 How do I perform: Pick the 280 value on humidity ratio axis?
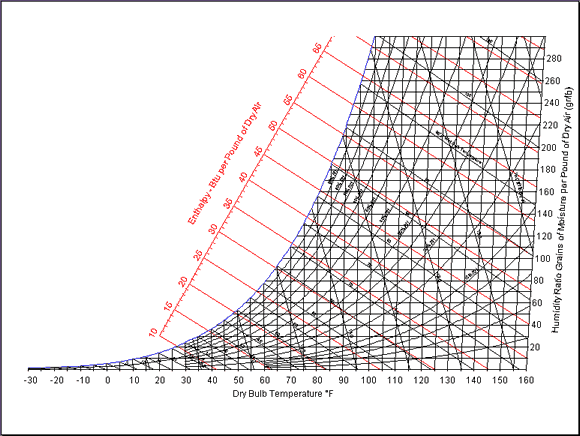click(x=554, y=58)
